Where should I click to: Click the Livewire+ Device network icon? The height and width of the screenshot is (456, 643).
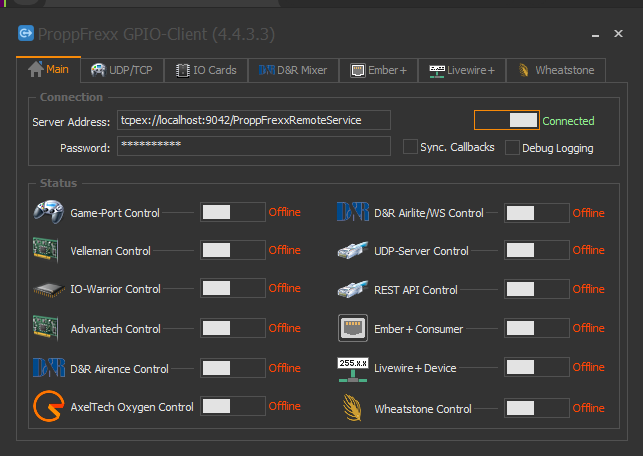(353, 367)
